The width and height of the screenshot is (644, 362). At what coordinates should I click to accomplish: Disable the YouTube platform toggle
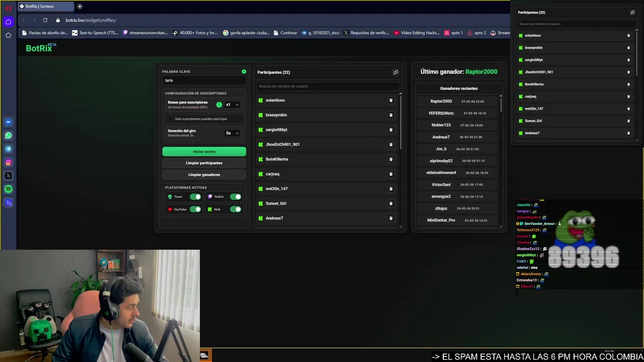(195, 209)
